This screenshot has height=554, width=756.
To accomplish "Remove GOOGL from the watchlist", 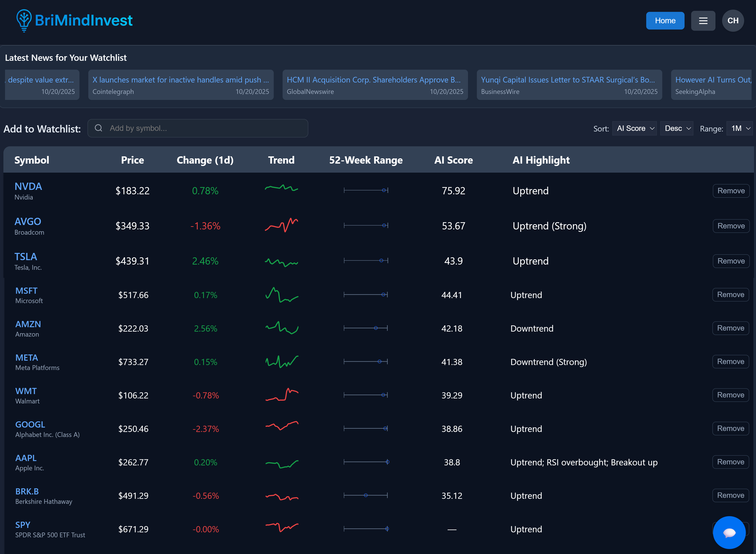I will pos(731,429).
